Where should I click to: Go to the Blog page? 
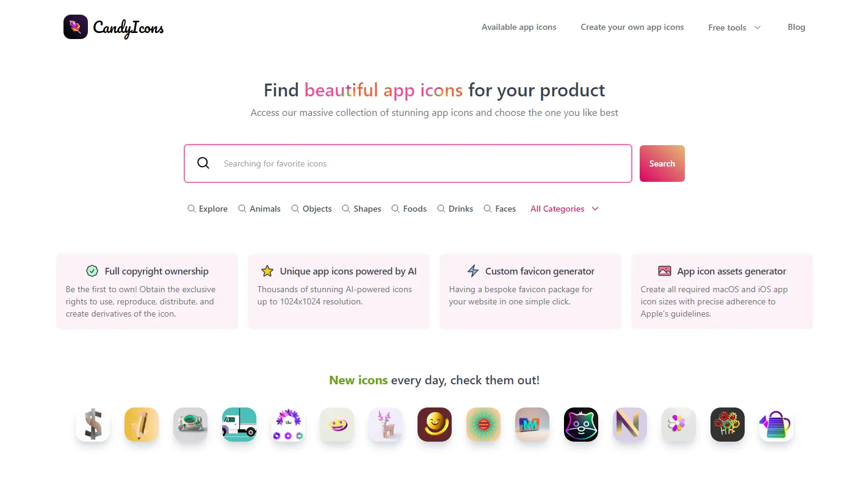(796, 27)
